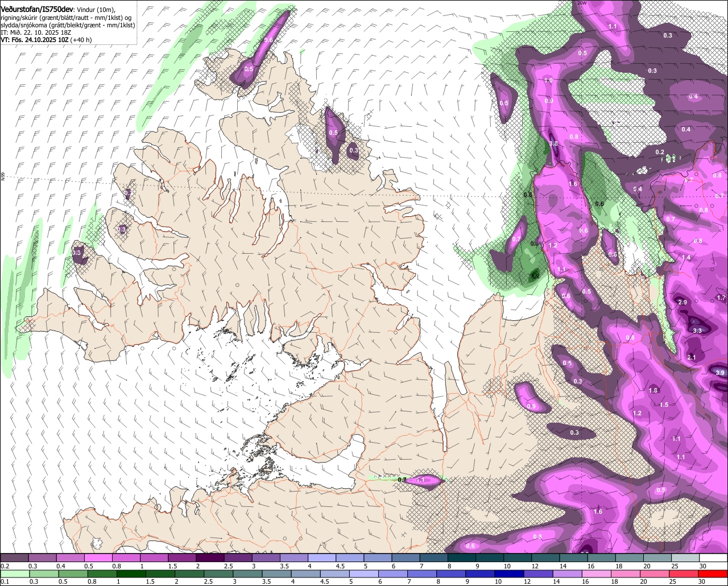Click the 3.8 value in the purple band
This screenshot has height=586, width=728.
[553, 144]
